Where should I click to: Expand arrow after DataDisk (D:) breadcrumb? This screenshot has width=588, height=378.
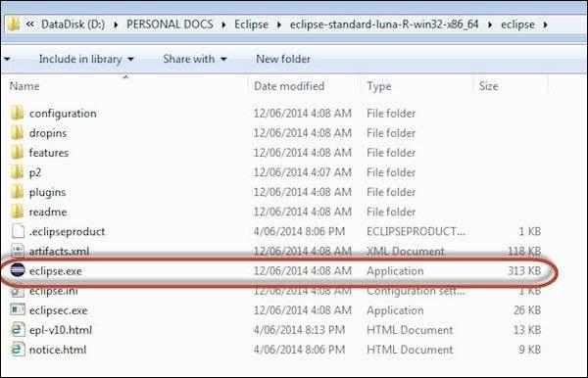click(x=116, y=24)
